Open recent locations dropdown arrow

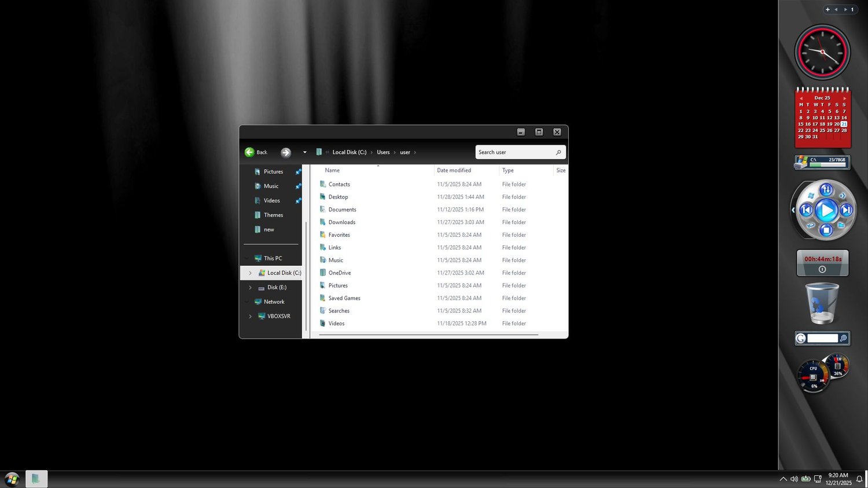305,152
